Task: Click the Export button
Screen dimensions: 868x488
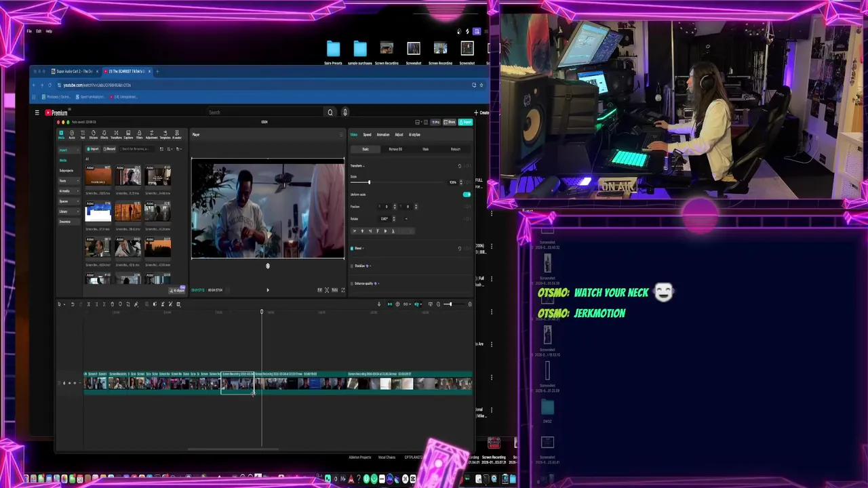Action: 465,122
